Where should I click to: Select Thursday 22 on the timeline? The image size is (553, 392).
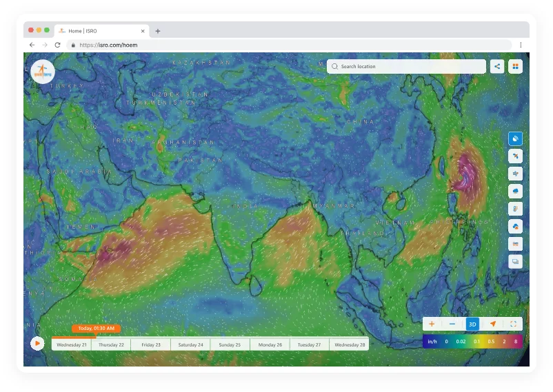click(111, 344)
